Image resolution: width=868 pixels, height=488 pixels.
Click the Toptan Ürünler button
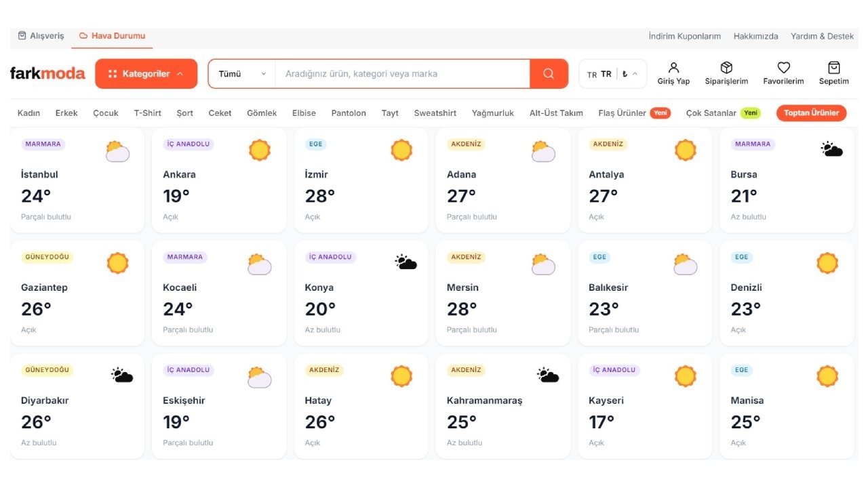click(x=811, y=113)
